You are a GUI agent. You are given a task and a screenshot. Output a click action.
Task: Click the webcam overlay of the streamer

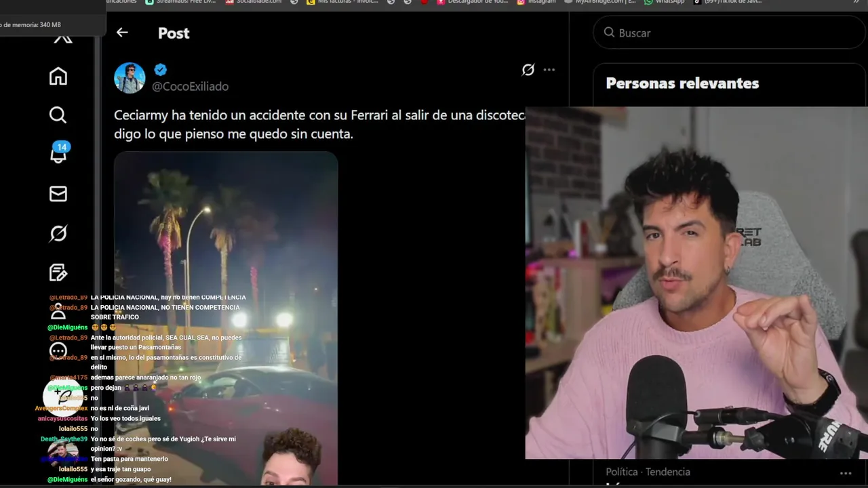pyautogui.click(x=696, y=283)
